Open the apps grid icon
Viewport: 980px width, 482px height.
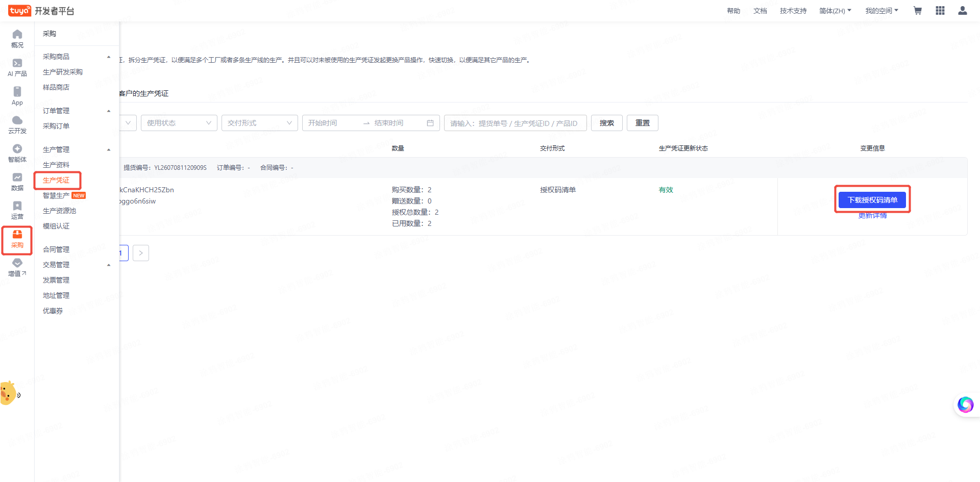[x=940, y=11]
